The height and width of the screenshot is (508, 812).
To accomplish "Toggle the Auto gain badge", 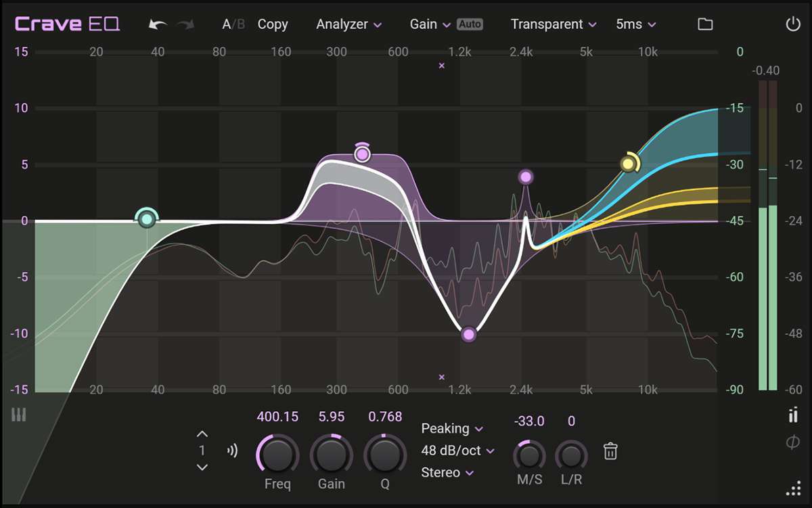I will (470, 24).
